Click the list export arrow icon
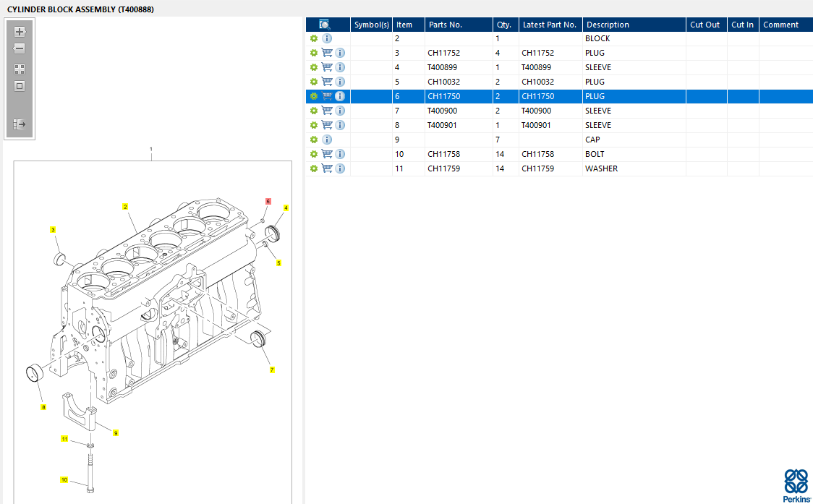The height and width of the screenshot is (504, 813). [x=20, y=124]
